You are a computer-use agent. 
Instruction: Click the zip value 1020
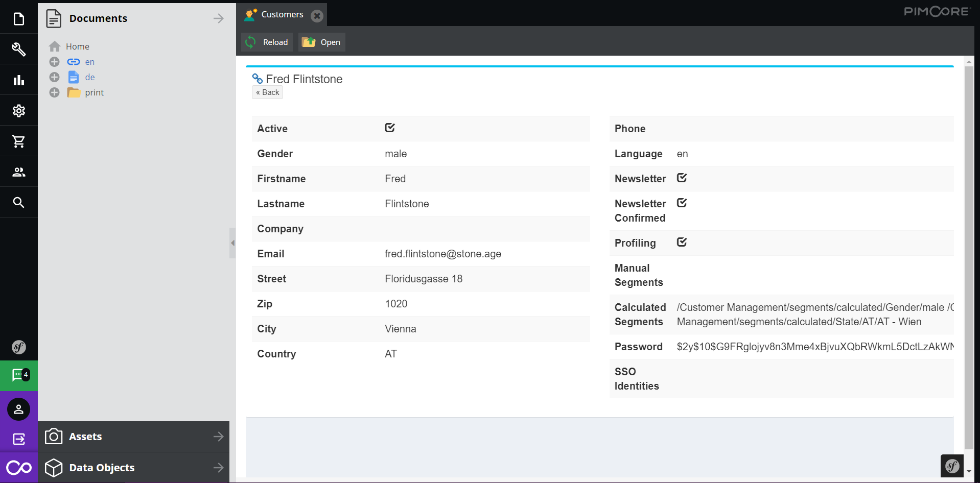click(396, 304)
